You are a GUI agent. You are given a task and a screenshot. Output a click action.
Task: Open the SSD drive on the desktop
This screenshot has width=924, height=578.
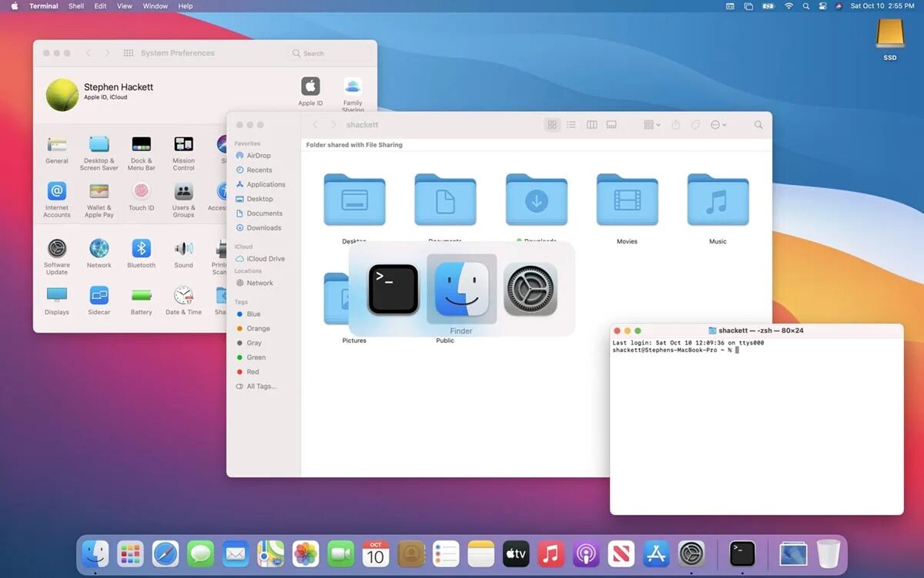click(890, 39)
